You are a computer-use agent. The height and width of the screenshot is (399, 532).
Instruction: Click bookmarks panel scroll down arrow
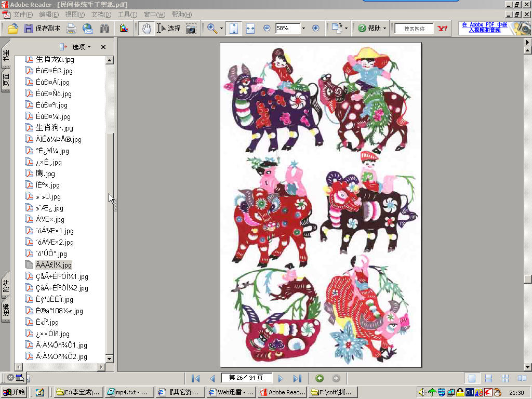[109, 358]
